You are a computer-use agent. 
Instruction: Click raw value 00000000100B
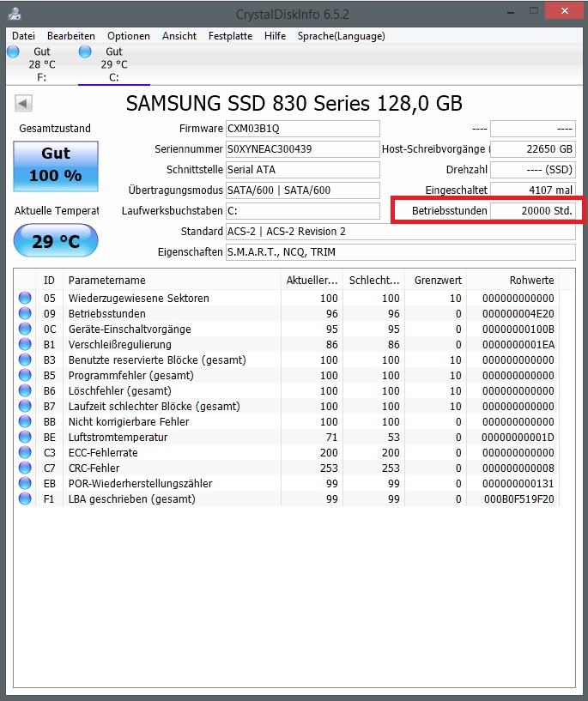518,329
